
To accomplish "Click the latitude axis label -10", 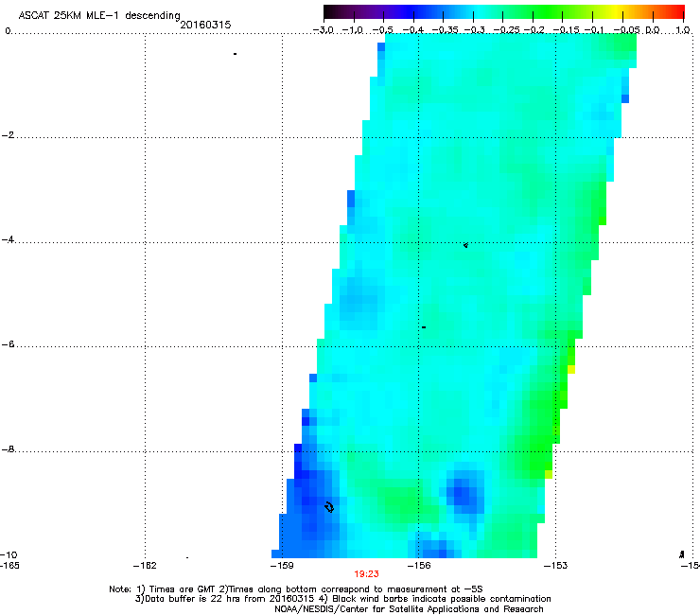I will [x=9, y=555].
